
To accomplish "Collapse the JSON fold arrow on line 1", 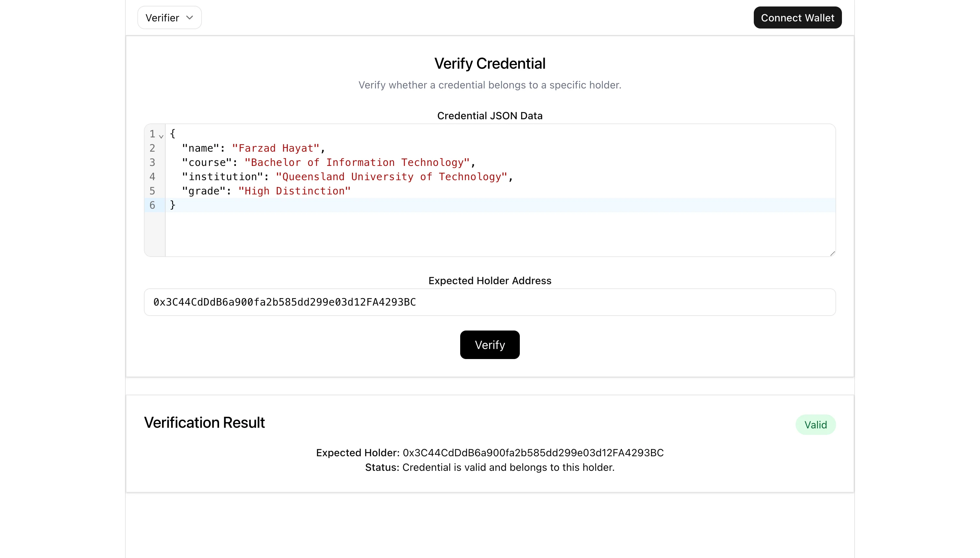I will [161, 136].
